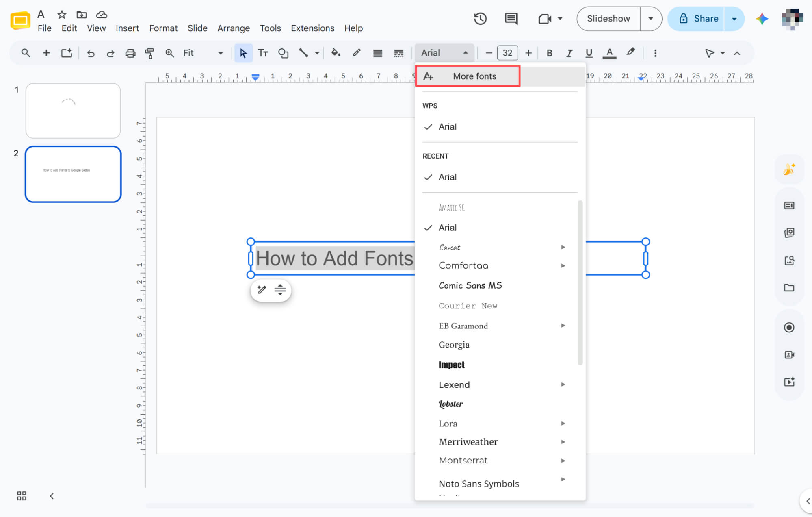Collapse the filmstrip panel arrow
Image resolution: width=812 pixels, height=517 pixels.
(52, 496)
